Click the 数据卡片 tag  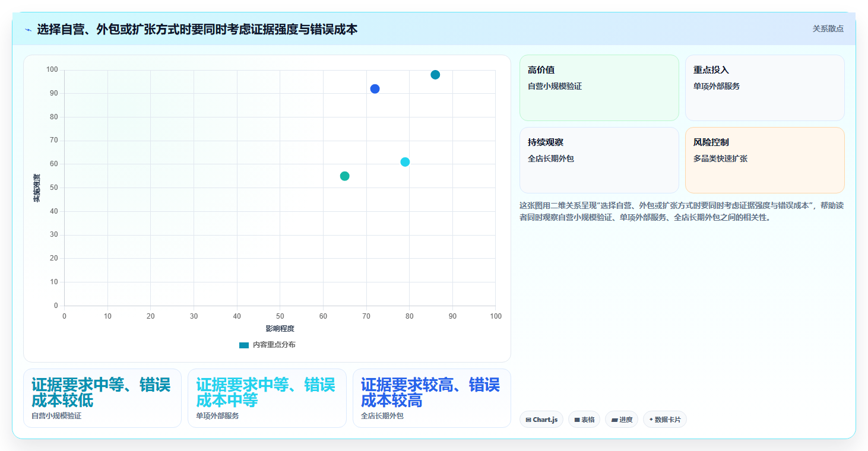point(665,420)
